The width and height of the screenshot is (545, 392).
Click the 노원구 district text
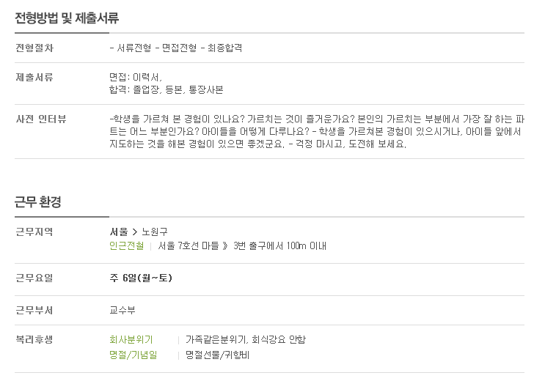pos(155,232)
